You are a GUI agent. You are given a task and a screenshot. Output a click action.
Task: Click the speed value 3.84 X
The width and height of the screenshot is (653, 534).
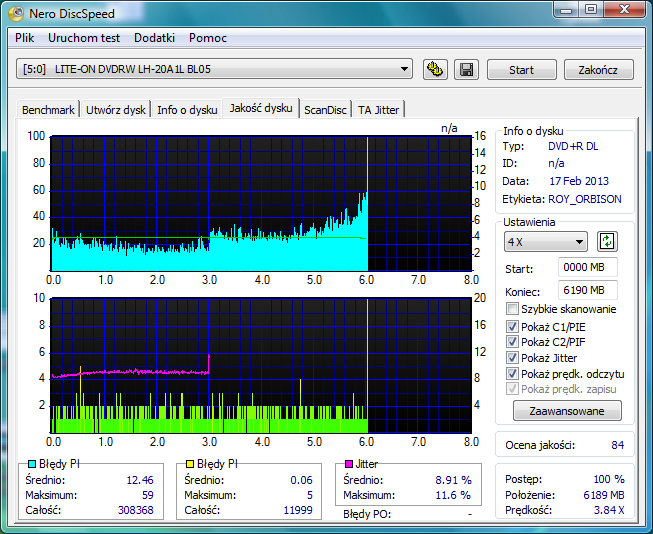point(609,510)
